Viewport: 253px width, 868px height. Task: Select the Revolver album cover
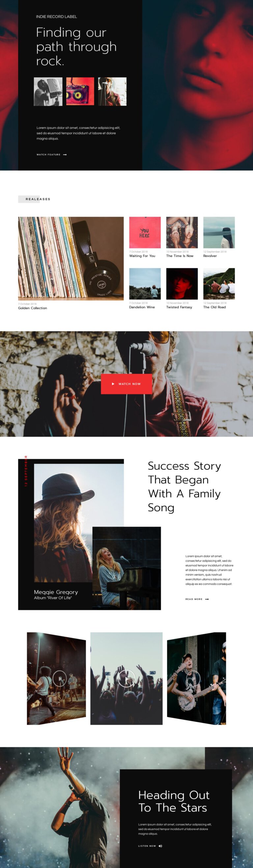[x=219, y=233]
